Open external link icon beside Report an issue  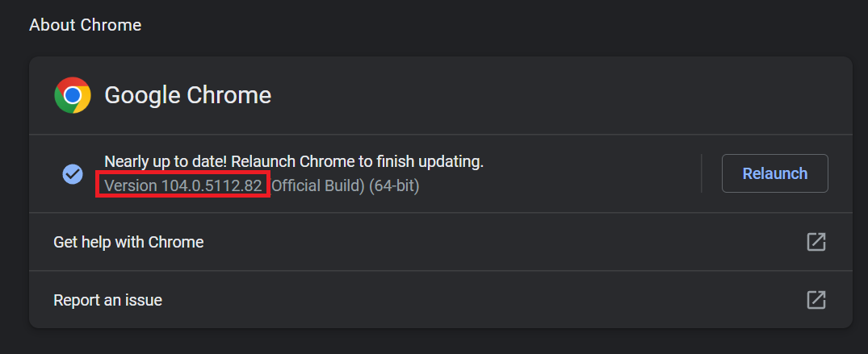(816, 300)
